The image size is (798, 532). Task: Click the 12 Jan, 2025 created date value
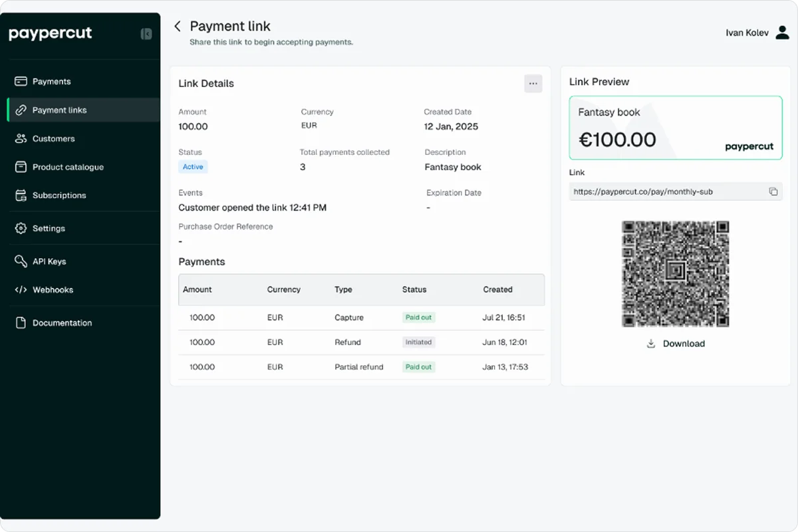click(x=452, y=126)
